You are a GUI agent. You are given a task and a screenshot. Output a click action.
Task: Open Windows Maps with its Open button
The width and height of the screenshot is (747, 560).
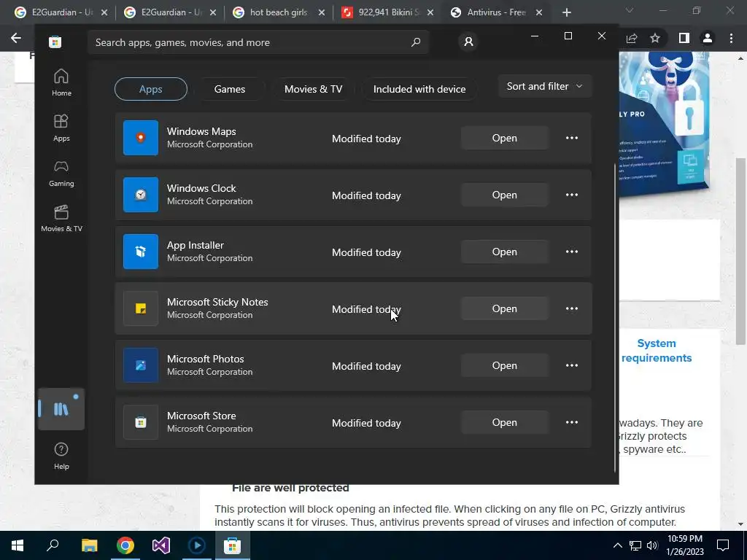(505, 138)
